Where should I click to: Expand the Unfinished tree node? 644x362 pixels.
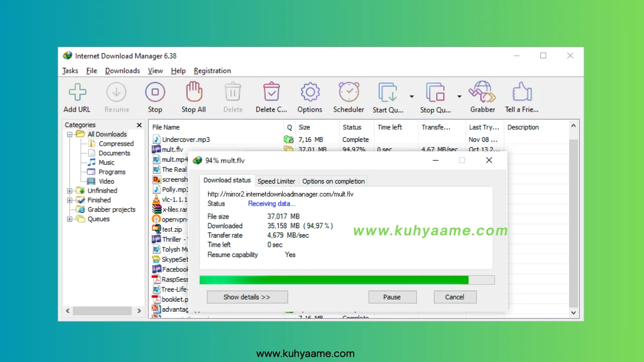(70, 191)
